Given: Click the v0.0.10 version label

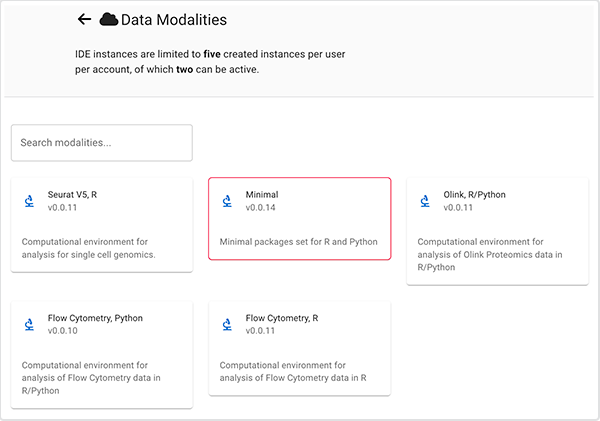Looking at the screenshot, I should (64, 332).
